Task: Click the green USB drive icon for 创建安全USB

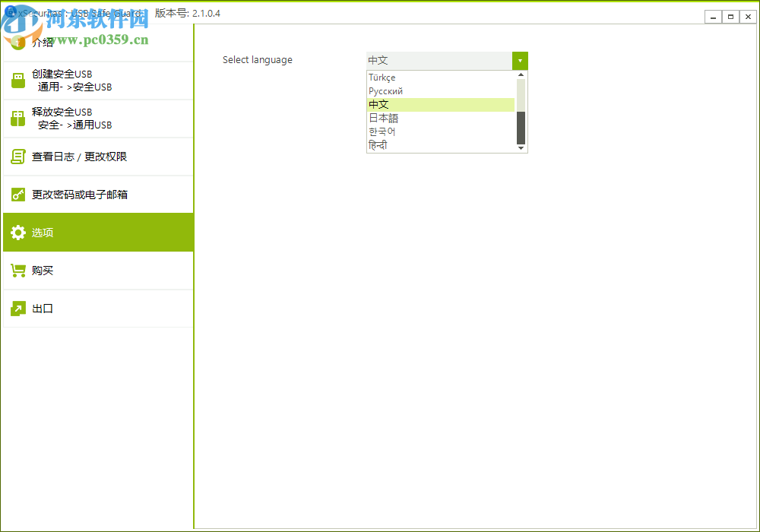Action: tap(18, 81)
